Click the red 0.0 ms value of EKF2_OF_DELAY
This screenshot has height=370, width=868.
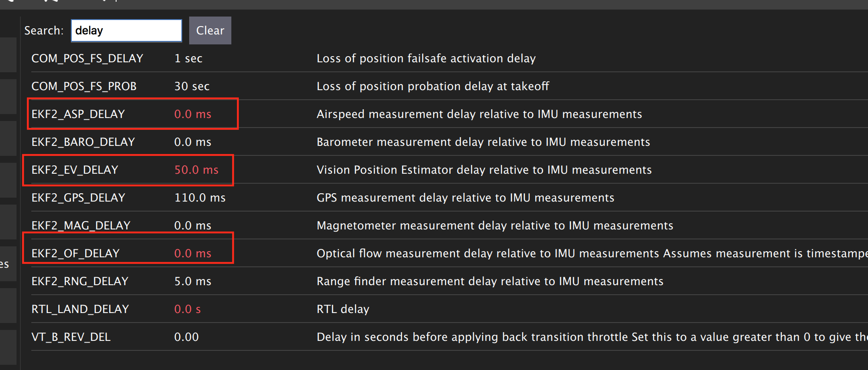(x=193, y=253)
